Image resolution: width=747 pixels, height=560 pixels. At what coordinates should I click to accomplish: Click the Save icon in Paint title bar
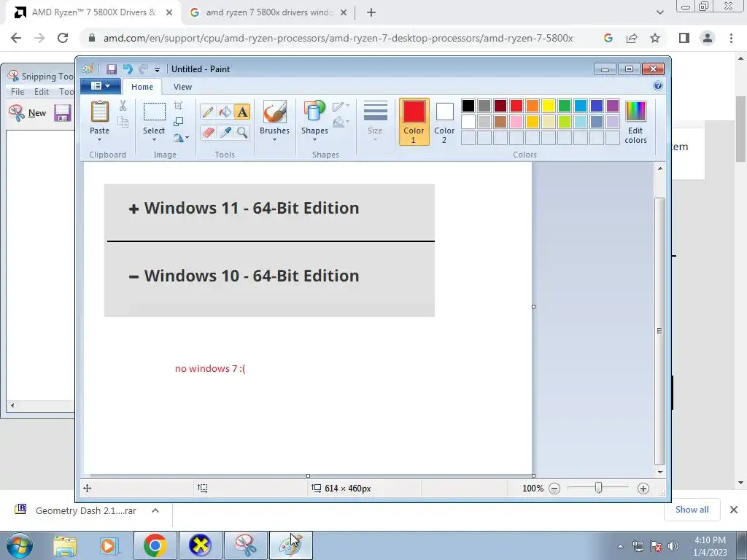[112, 69]
